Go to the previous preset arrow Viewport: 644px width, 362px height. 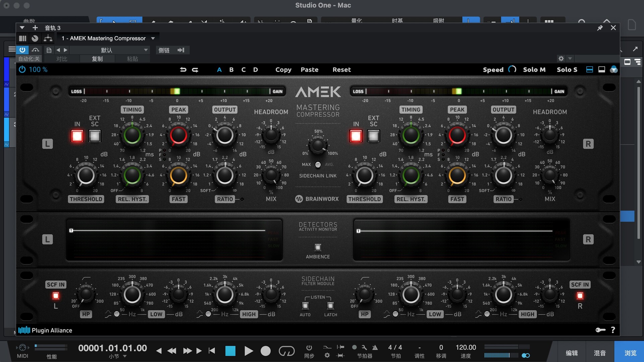pos(58,50)
